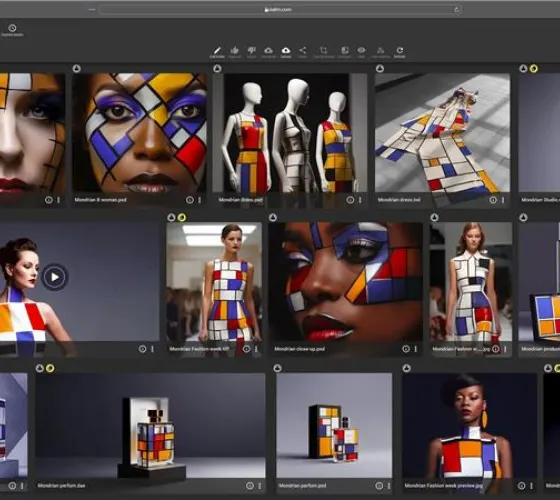
Task: Open three-dot menu on Mondrian close-up.psd
Action: 416,349
